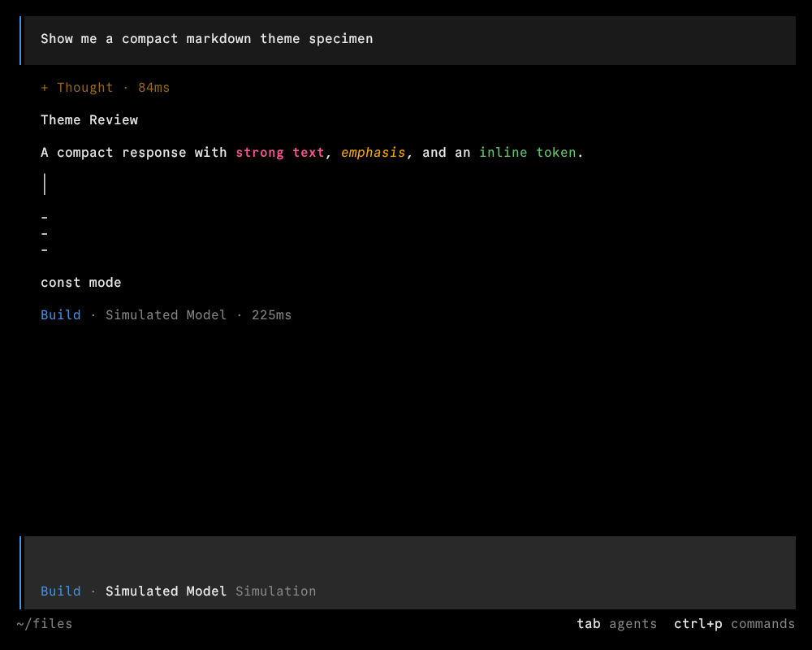
Task: Focus the prompt input box
Action: coord(409,559)
